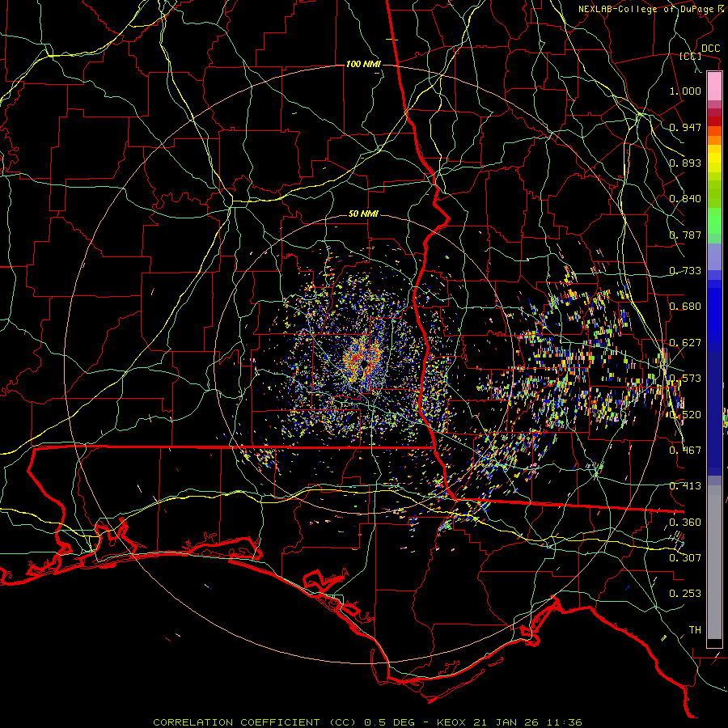The width and height of the screenshot is (728, 728).
Task: Click the 0.253 legend value
Action: click(x=685, y=594)
